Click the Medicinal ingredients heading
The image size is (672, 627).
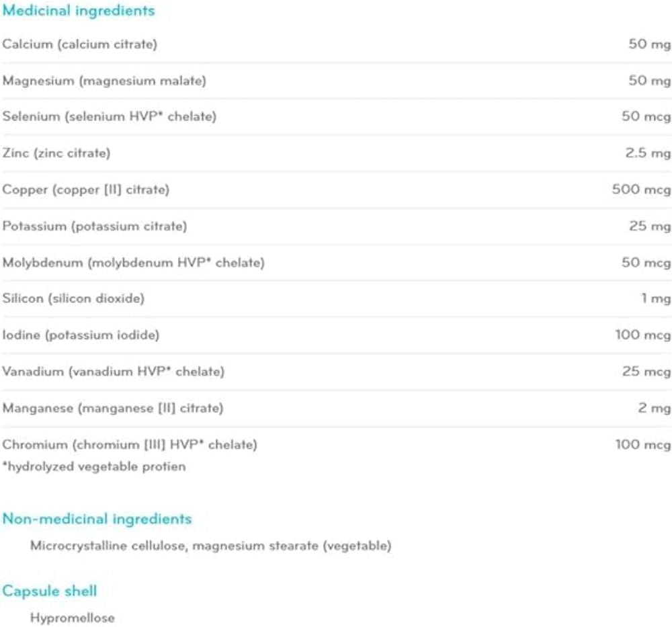point(78,11)
